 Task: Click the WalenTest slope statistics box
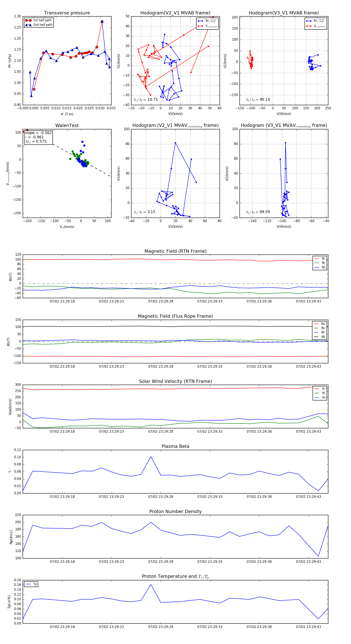38,137
